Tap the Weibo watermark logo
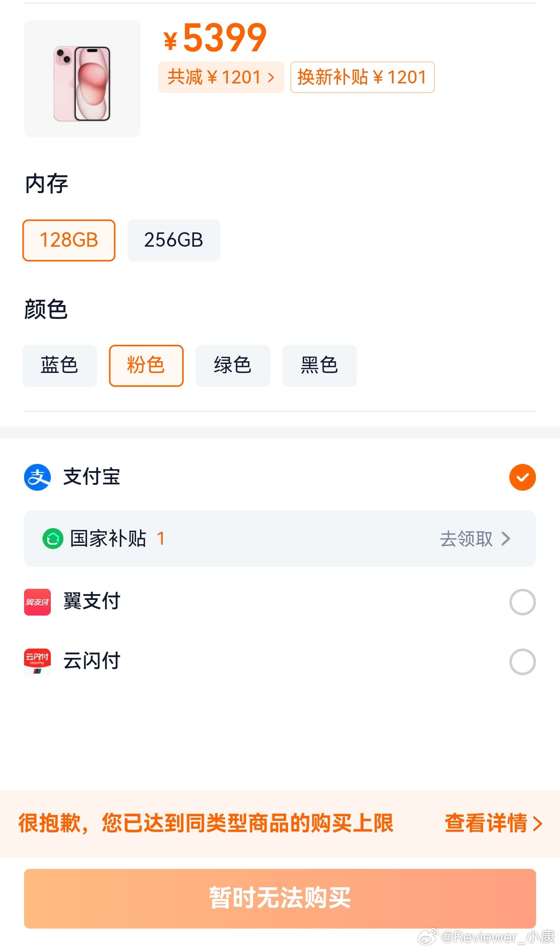 click(x=427, y=937)
